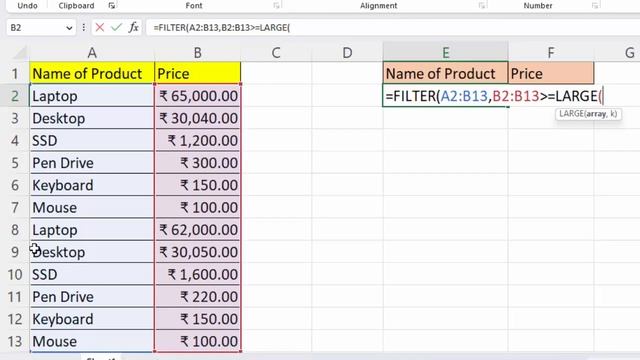
Task: Click the cell with ₹ 62,000.00
Action: coord(198,230)
